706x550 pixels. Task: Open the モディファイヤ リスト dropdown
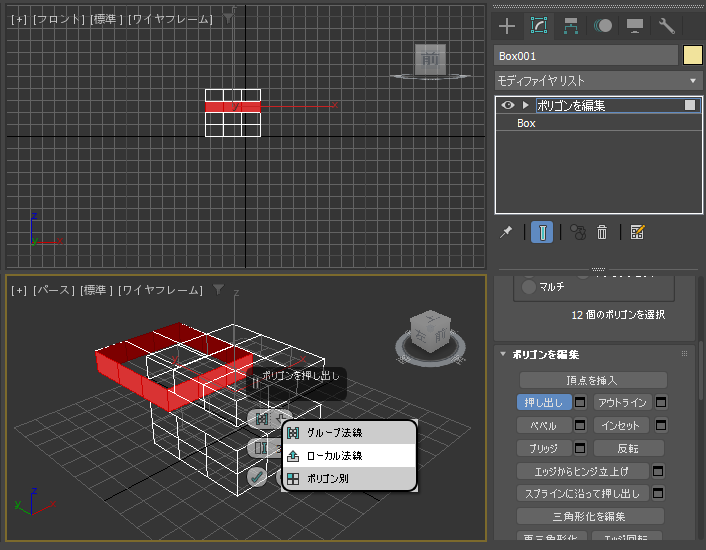tap(598, 81)
